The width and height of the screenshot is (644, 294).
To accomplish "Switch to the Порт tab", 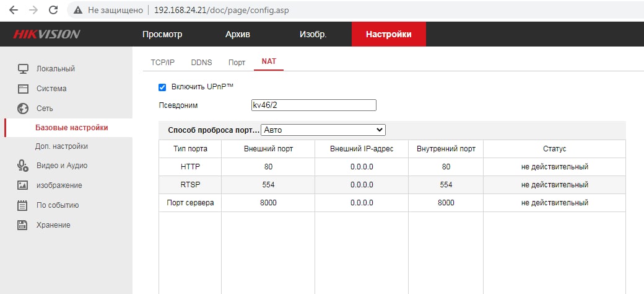I will 237,63.
